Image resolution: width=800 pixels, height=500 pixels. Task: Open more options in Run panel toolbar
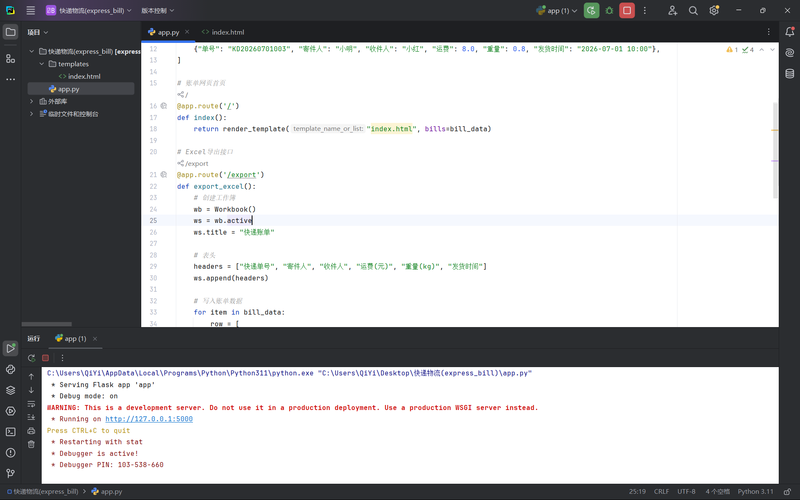[62, 358]
